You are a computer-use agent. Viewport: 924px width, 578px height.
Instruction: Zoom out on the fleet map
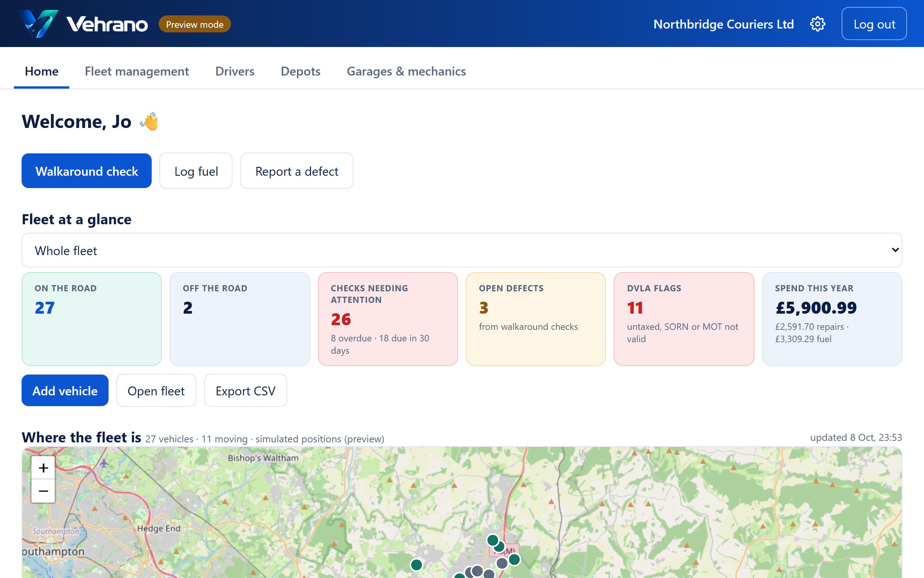[43, 491]
